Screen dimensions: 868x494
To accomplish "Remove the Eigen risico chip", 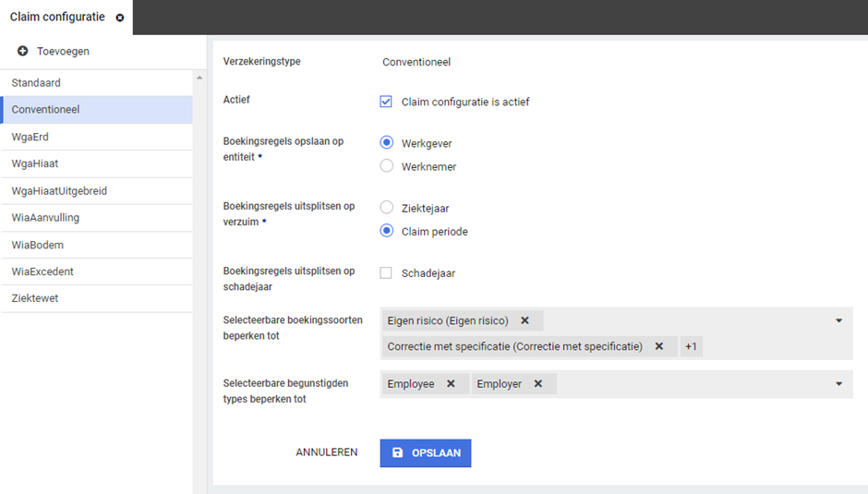I will pos(524,320).
